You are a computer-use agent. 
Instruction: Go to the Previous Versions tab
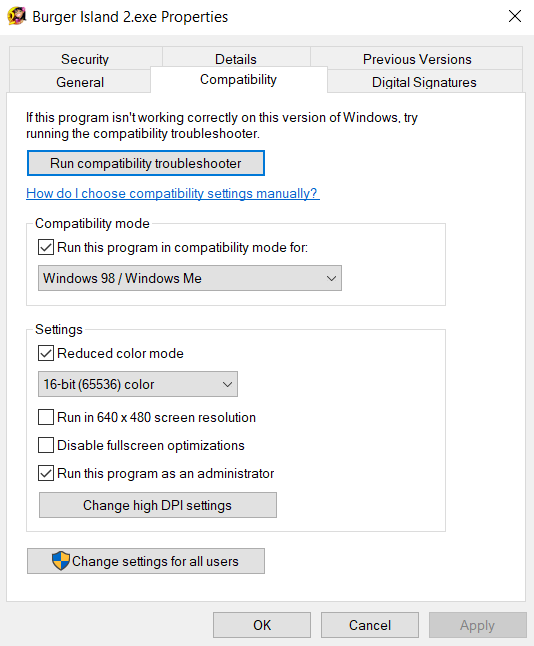(417, 59)
